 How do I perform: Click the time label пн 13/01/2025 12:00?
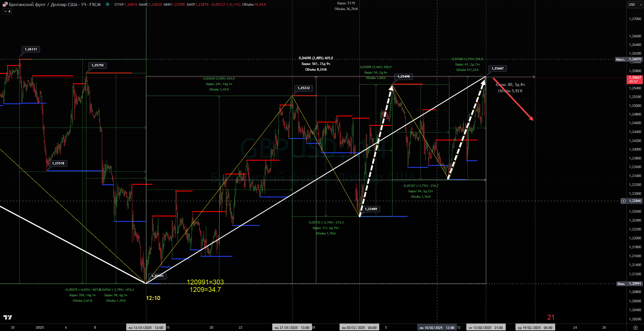click(x=146, y=328)
